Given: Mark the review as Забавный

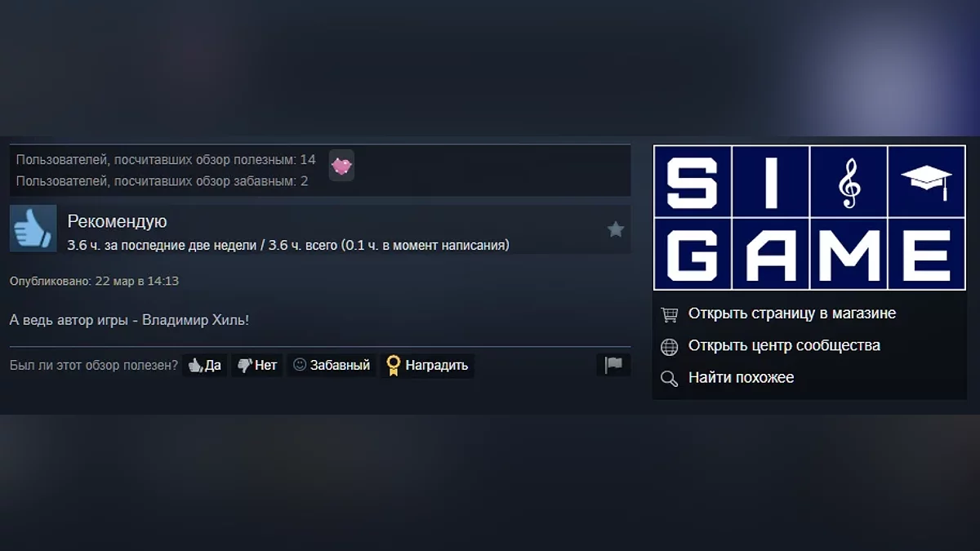Looking at the screenshot, I should click(332, 366).
